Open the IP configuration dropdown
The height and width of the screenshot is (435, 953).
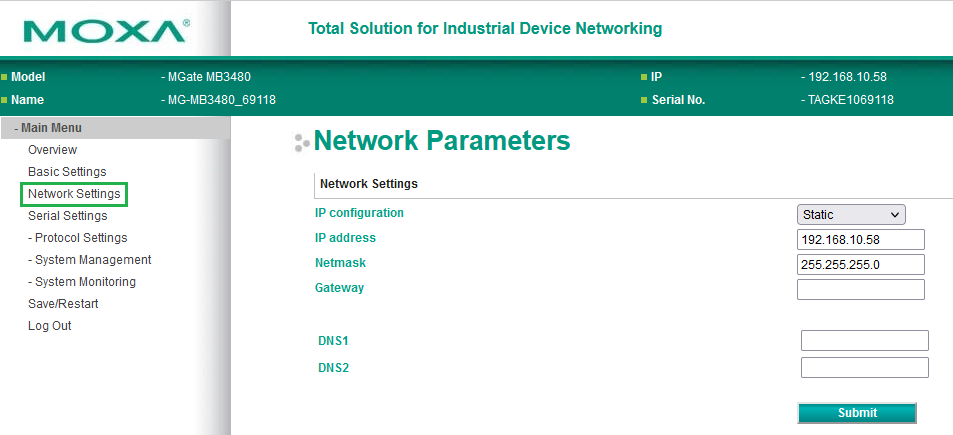(851, 214)
